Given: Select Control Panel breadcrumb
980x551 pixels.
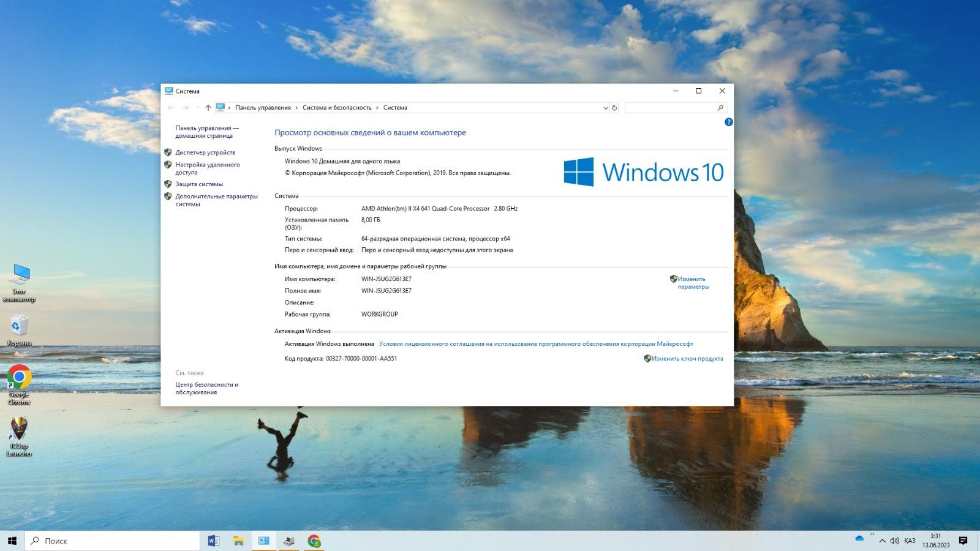Looking at the screenshot, I should click(x=263, y=108).
